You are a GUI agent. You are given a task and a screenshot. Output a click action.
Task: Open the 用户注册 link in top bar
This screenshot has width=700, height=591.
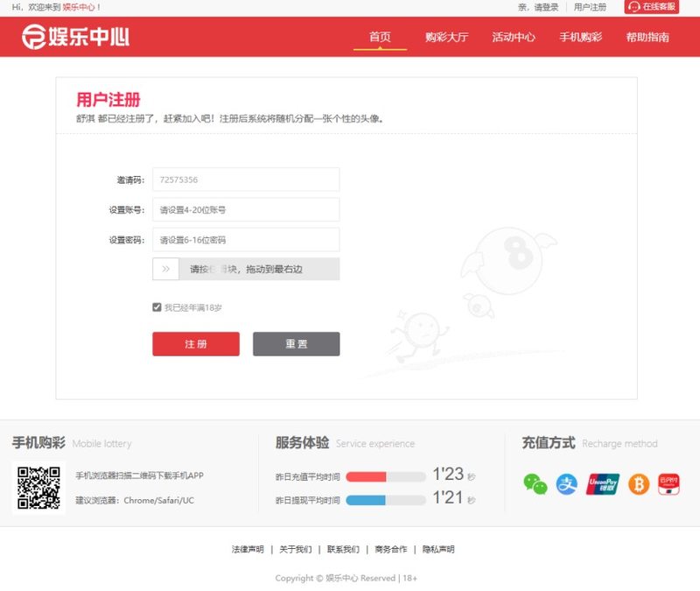tap(590, 7)
